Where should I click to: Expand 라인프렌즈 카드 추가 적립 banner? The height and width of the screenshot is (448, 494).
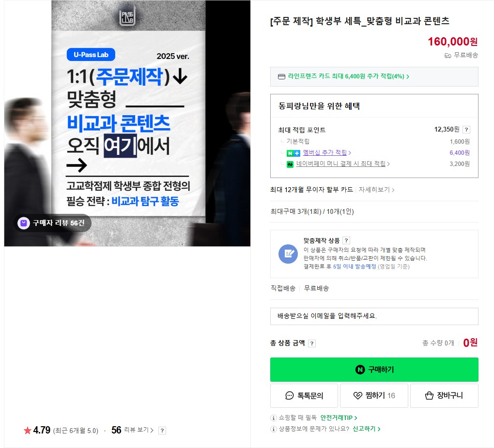click(x=374, y=76)
